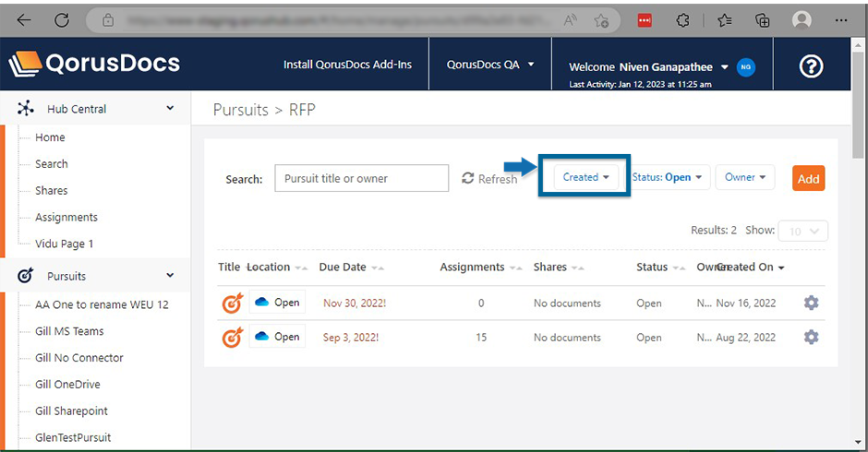Viewport: 868px width, 452px height.
Task: Click the Refresh button with circular arrows
Action: click(489, 179)
